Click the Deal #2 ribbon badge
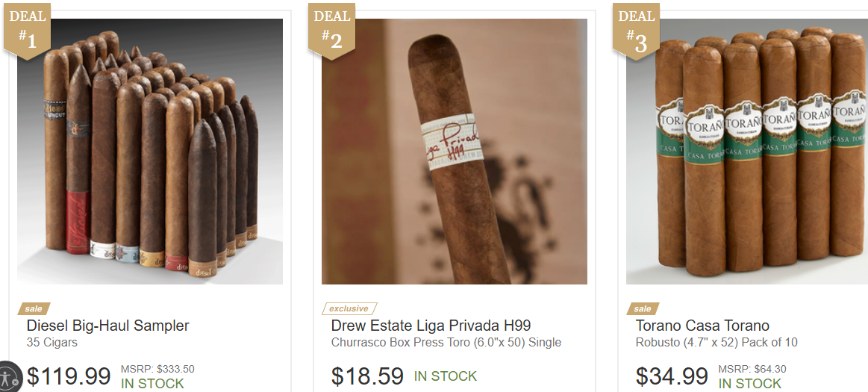868x392 pixels. pyautogui.click(x=331, y=31)
